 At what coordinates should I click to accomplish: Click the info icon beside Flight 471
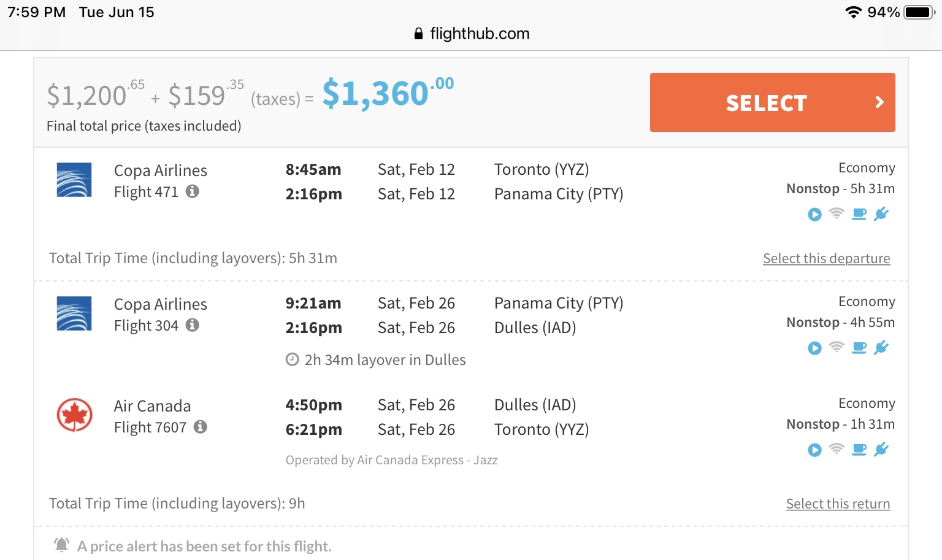(x=193, y=191)
